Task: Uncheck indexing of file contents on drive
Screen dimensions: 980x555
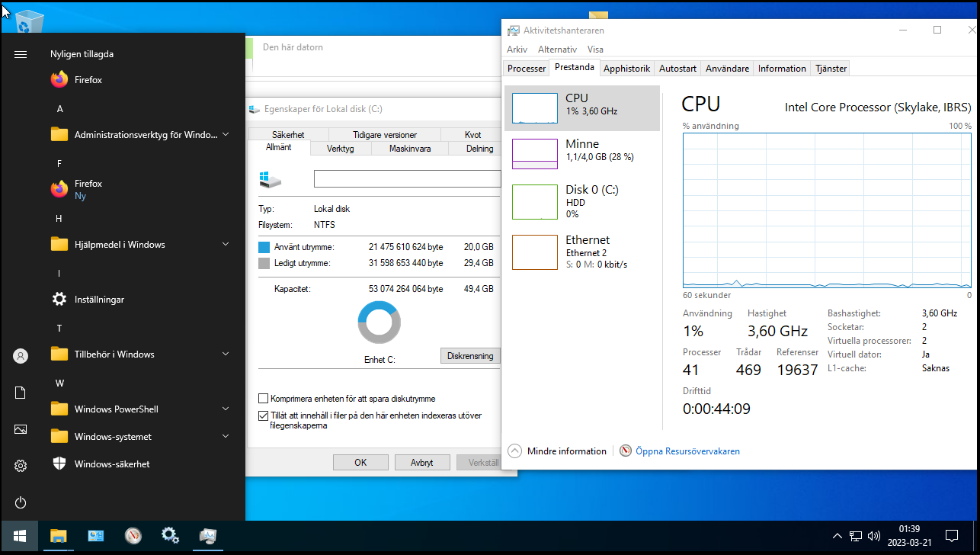Action: coord(263,415)
